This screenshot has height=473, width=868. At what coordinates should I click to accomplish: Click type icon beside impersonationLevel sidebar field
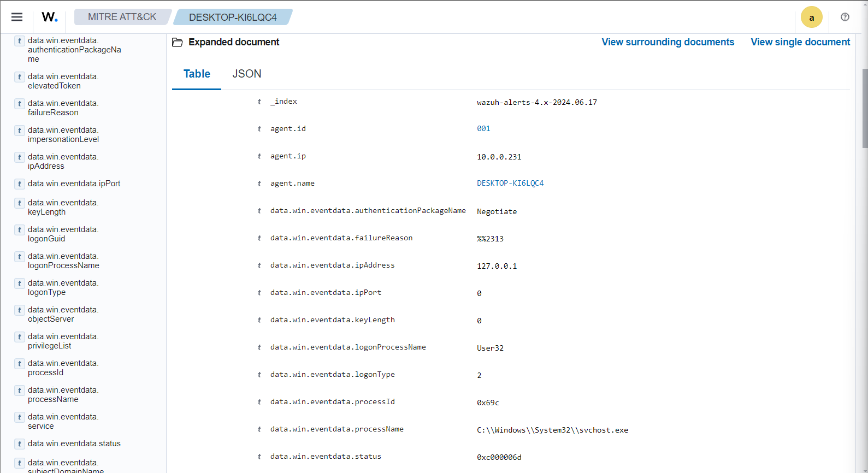[20, 131]
